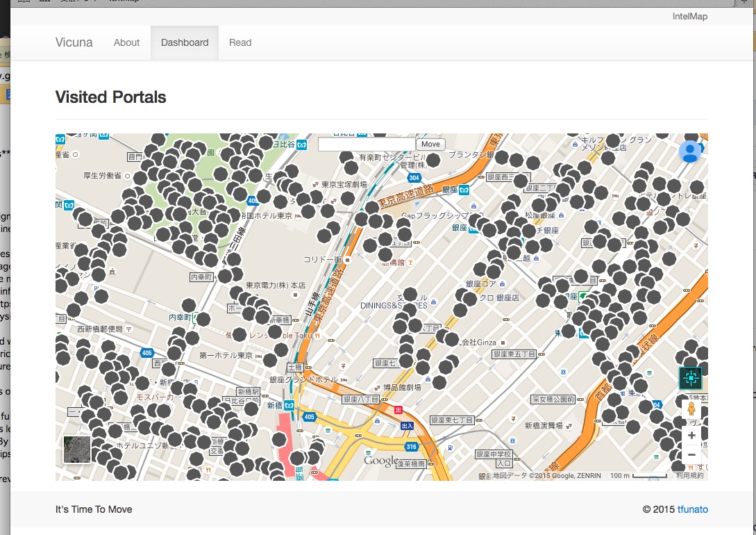Focus the map location search field
Viewport: 756px width, 535px height.
click(x=367, y=144)
